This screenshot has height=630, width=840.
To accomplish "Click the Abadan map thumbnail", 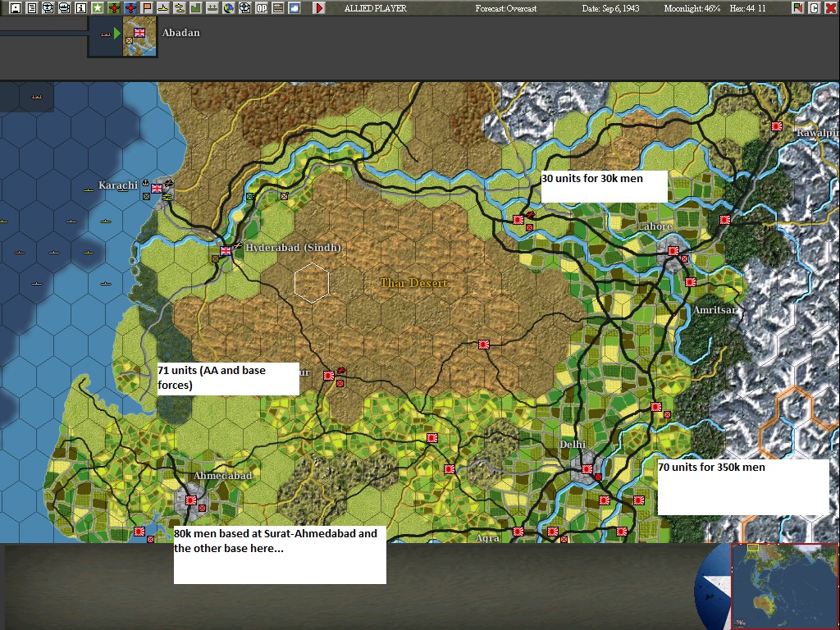I will pos(139,36).
